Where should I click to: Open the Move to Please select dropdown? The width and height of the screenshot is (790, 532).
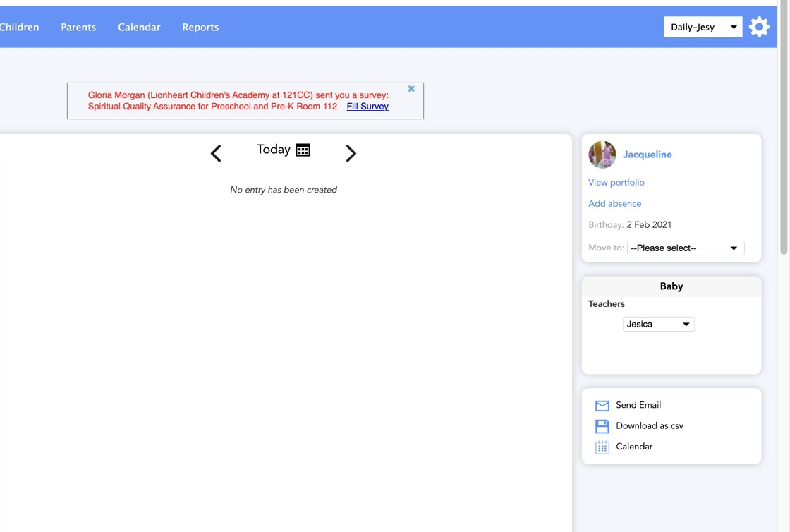685,248
